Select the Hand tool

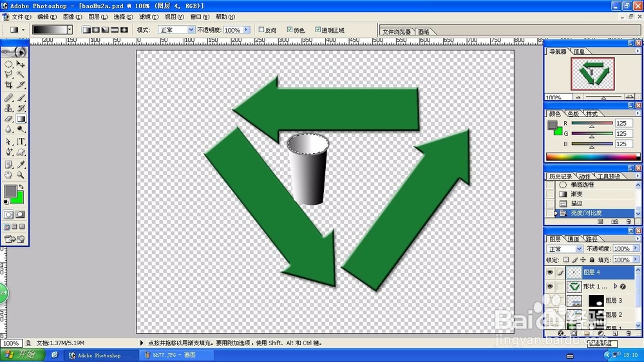pyautogui.click(x=8, y=175)
